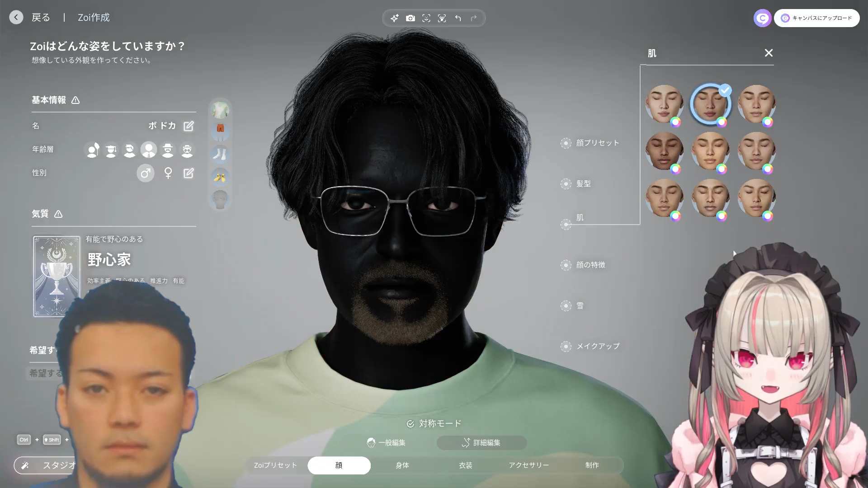Open the camera photo mode icon
Screen dimensions: 868x488
[x=410, y=18]
